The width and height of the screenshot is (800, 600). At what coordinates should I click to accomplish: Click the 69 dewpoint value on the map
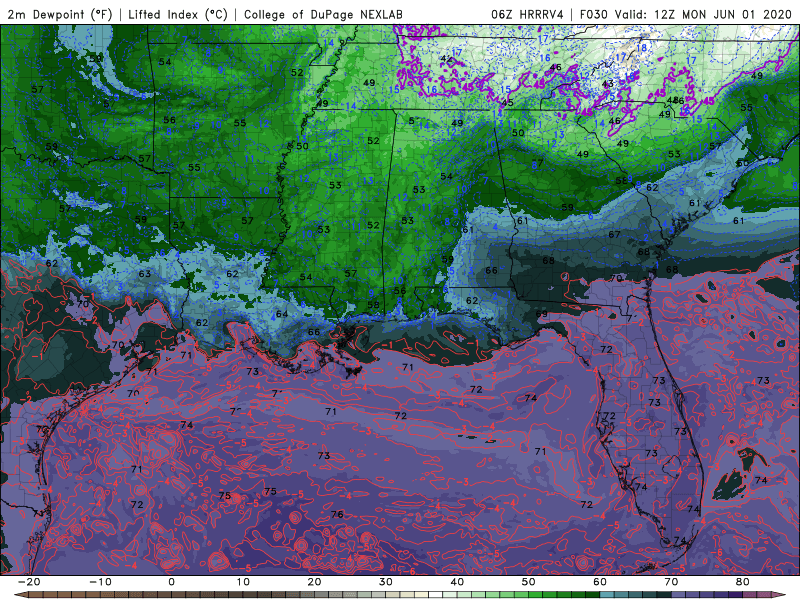[541, 313]
